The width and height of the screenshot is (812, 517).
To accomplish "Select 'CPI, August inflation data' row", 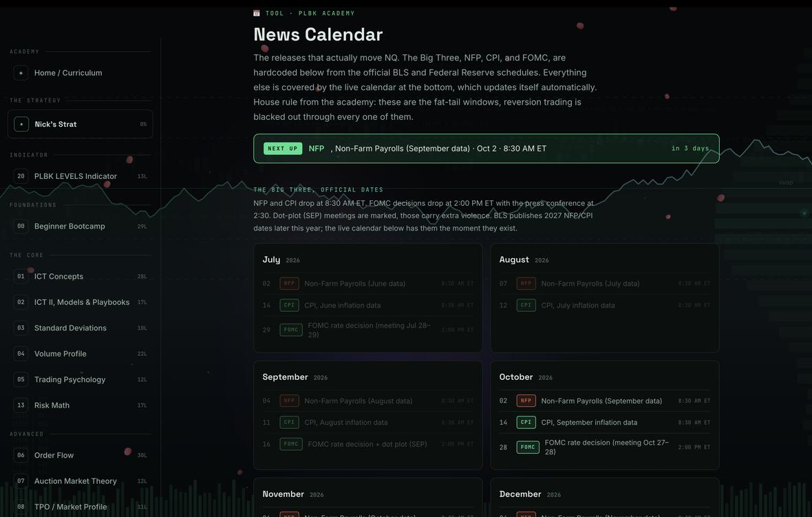I will [367, 423].
